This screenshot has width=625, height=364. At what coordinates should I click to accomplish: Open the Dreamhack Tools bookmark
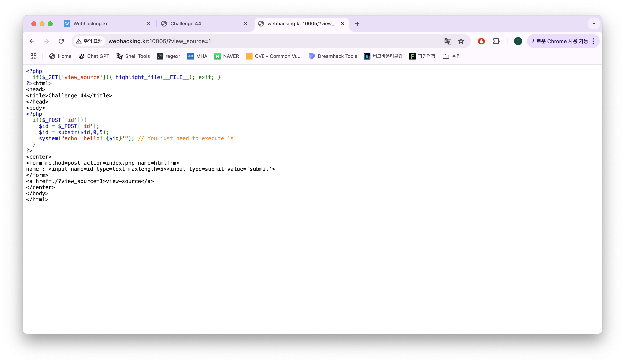[333, 56]
